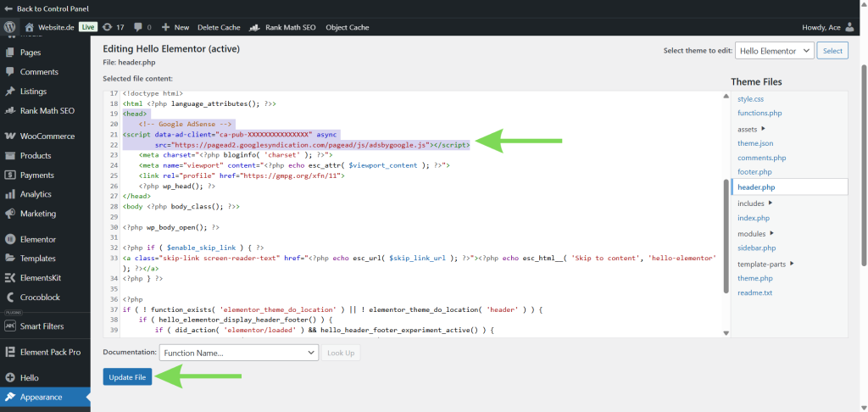
Task: Expand the includes folder in Theme Files
Action: [x=771, y=203]
